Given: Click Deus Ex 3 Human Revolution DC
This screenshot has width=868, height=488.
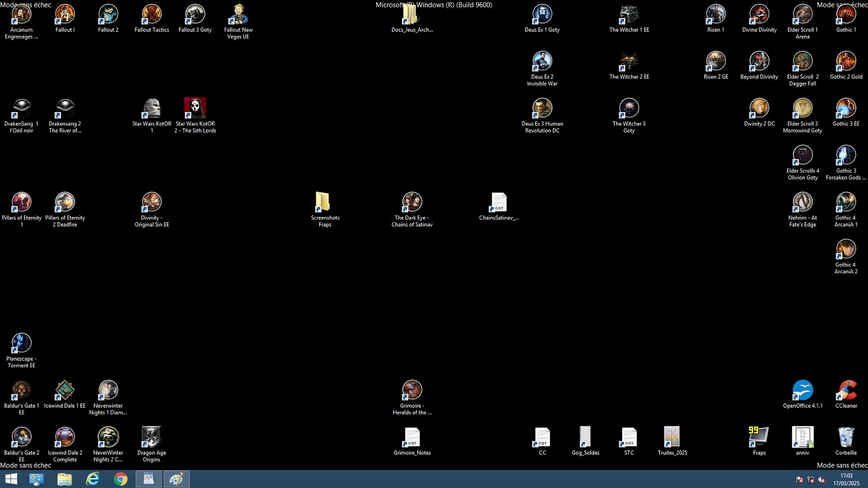Looking at the screenshot, I should coord(542,108).
